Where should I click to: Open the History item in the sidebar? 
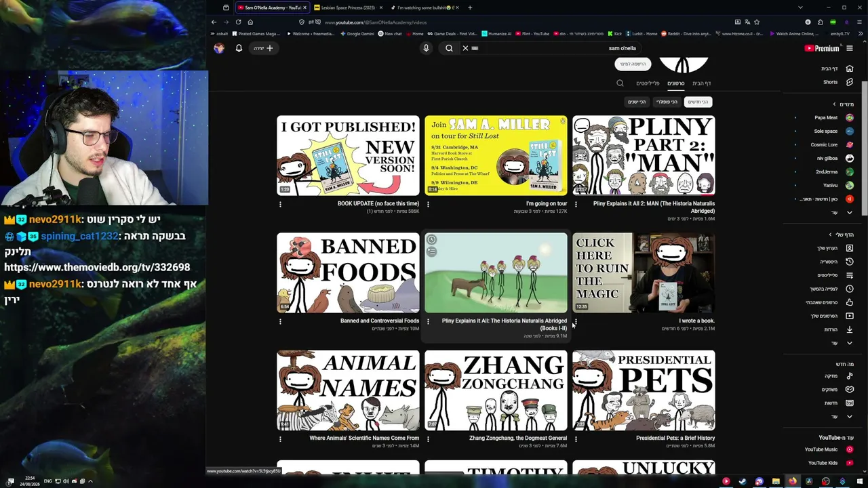(x=838, y=262)
